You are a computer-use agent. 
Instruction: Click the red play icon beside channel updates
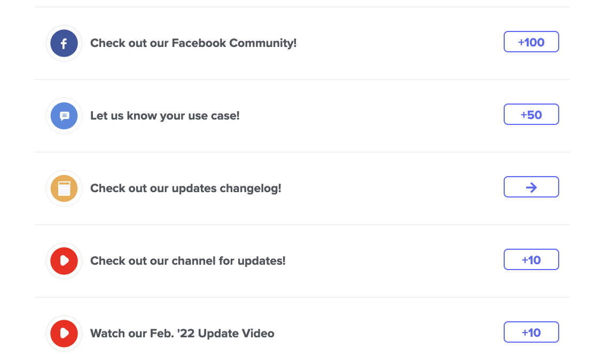(64, 261)
